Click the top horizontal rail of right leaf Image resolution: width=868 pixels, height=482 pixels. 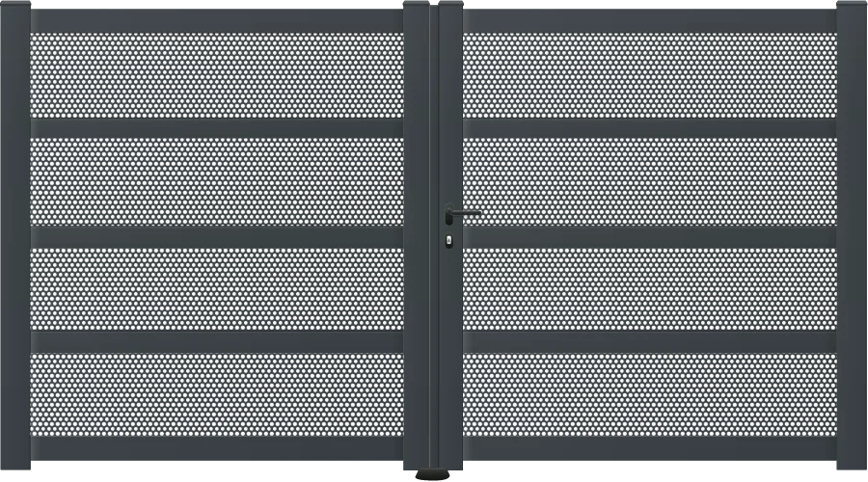tap(650, 21)
